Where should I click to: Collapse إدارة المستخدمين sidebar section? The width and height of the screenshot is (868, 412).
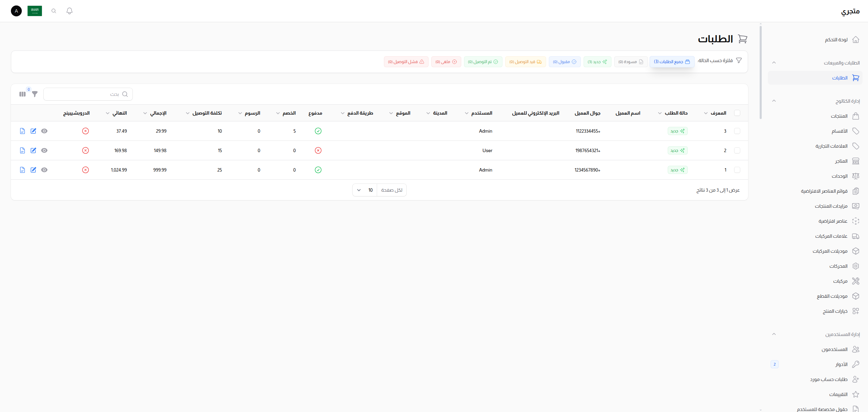pyautogui.click(x=774, y=334)
